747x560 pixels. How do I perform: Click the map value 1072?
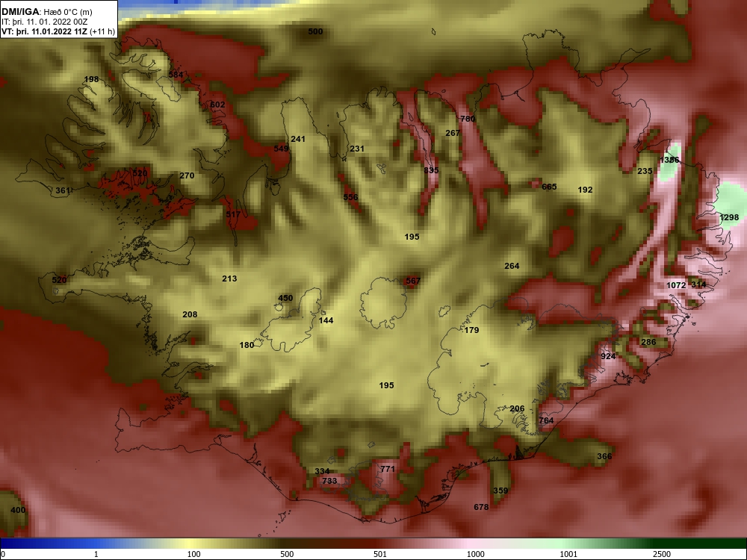click(x=676, y=285)
